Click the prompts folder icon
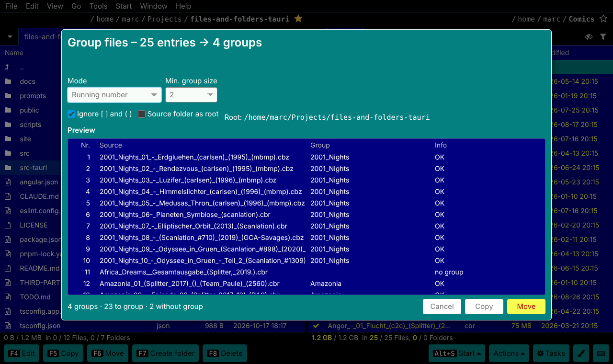The width and height of the screenshot is (613, 364). (8, 96)
